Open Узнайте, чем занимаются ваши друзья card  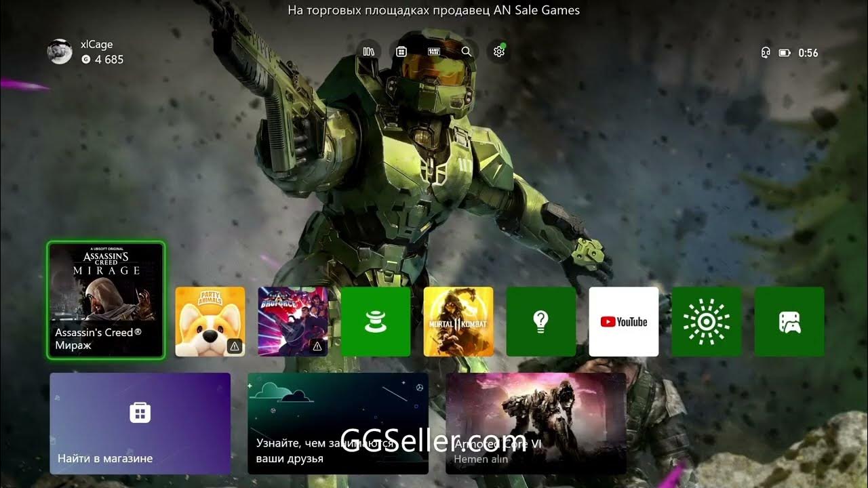click(338, 424)
